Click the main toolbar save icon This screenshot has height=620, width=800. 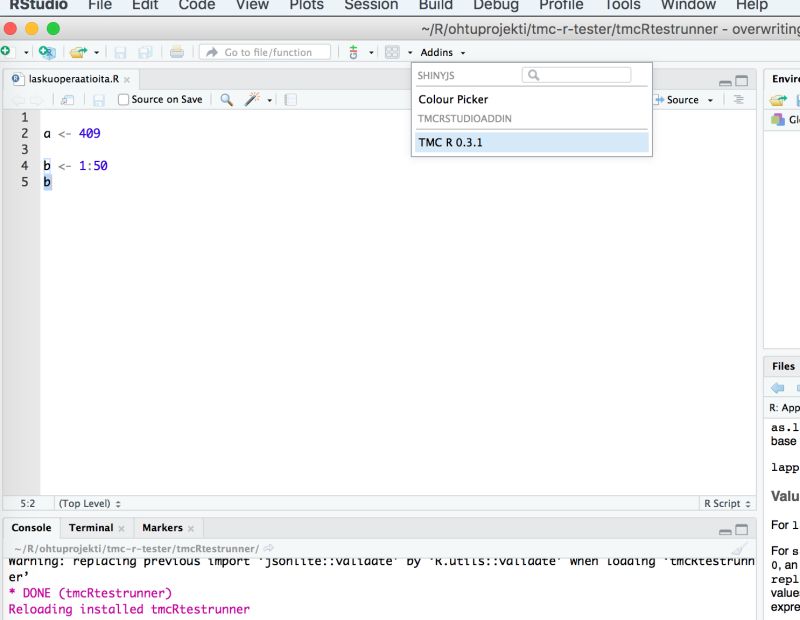pyautogui.click(x=120, y=52)
